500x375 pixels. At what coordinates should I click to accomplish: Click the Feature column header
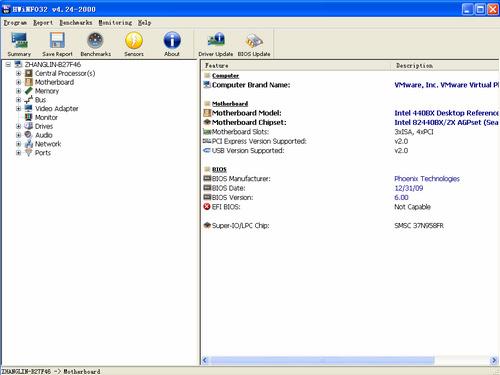[x=296, y=66]
